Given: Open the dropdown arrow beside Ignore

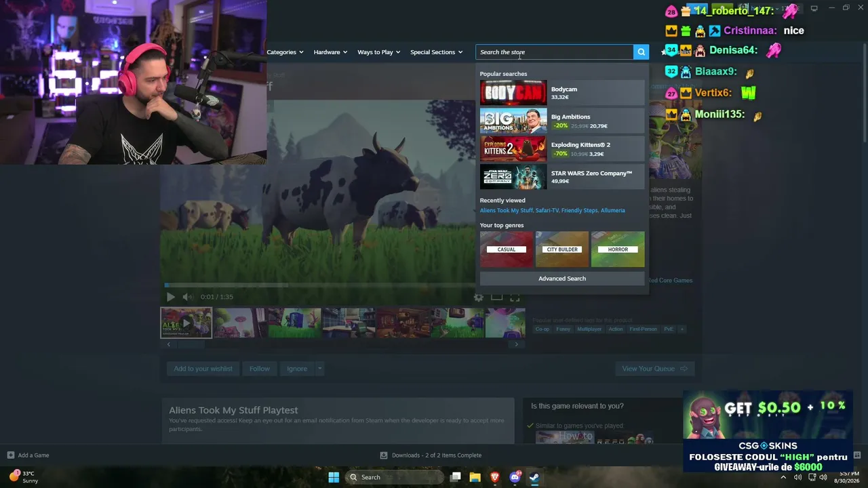Looking at the screenshot, I should 319,369.
